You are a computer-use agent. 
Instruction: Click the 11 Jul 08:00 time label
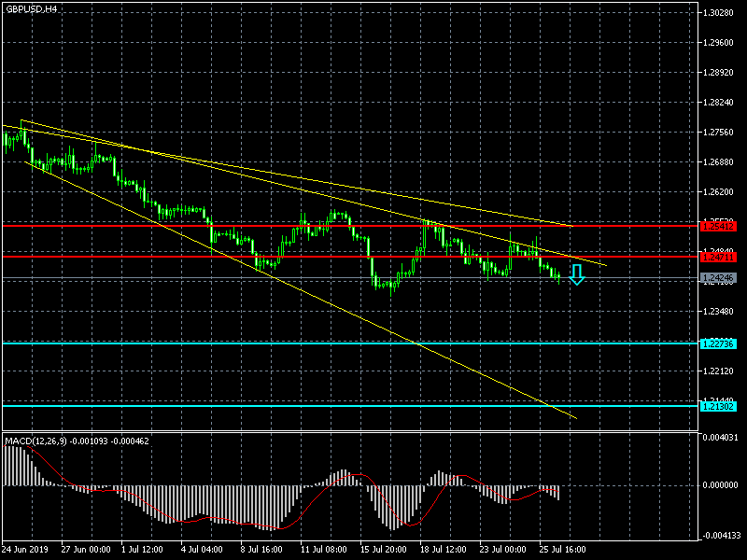click(326, 549)
